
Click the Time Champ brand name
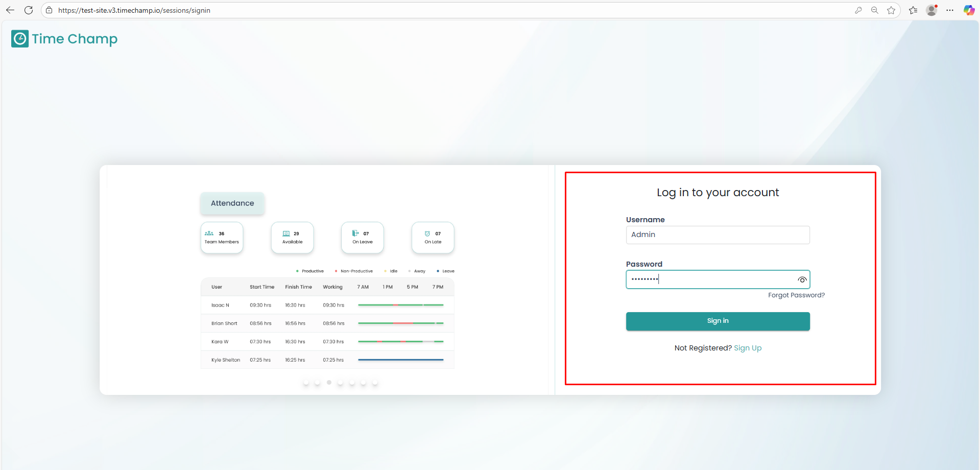point(75,39)
